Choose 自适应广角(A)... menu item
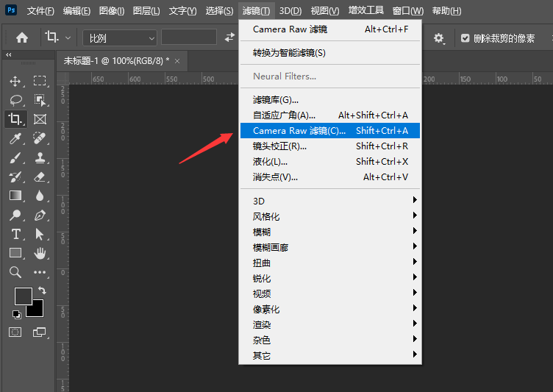553x392 pixels. (330, 115)
